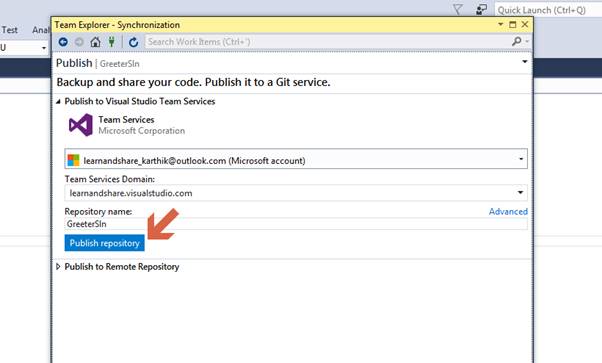This screenshot has height=363, width=602.
Task: Open the partially hidden Analyze menu
Action: (x=41, y=30)
